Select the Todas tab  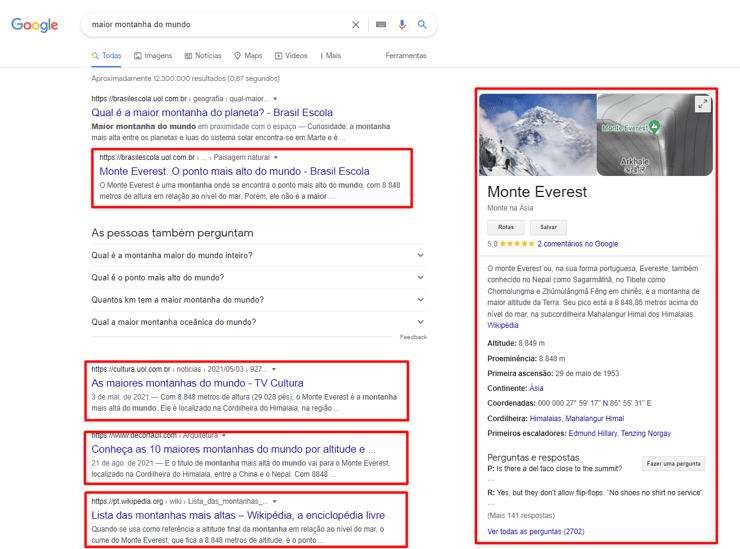coord(107,56)
